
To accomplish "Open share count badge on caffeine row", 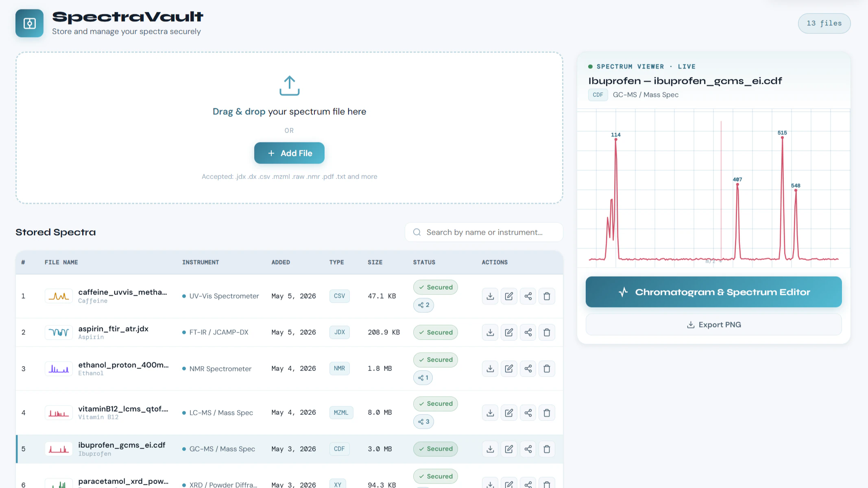I will (x=423, y=305).
